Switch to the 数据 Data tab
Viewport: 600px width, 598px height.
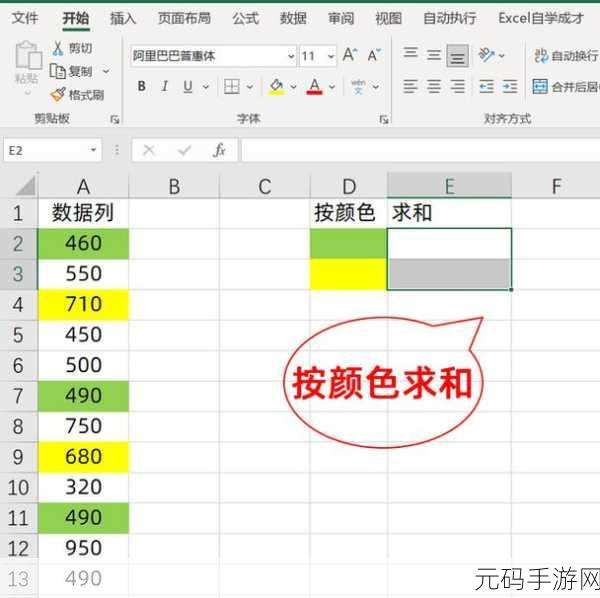[293, 18]
